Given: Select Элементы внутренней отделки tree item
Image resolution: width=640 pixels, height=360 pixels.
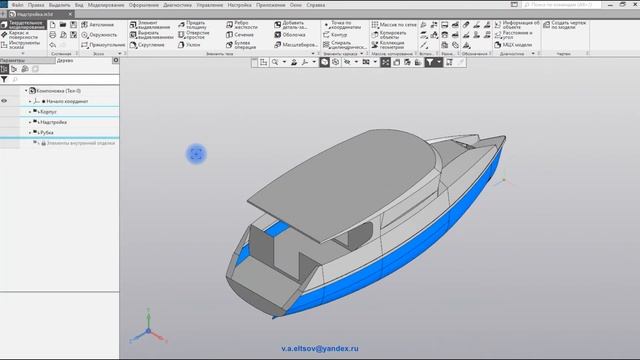Looking at the screenshot, I should pyautogui.click(x=80, y=143).
